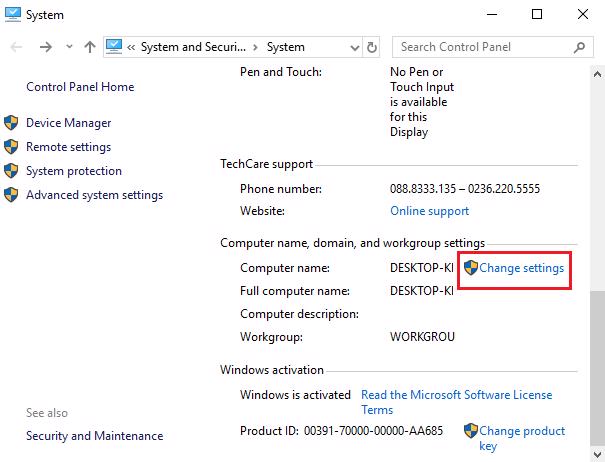Click the Change settings link
Viewport: 605px width, 462px height.
(521, 268)
